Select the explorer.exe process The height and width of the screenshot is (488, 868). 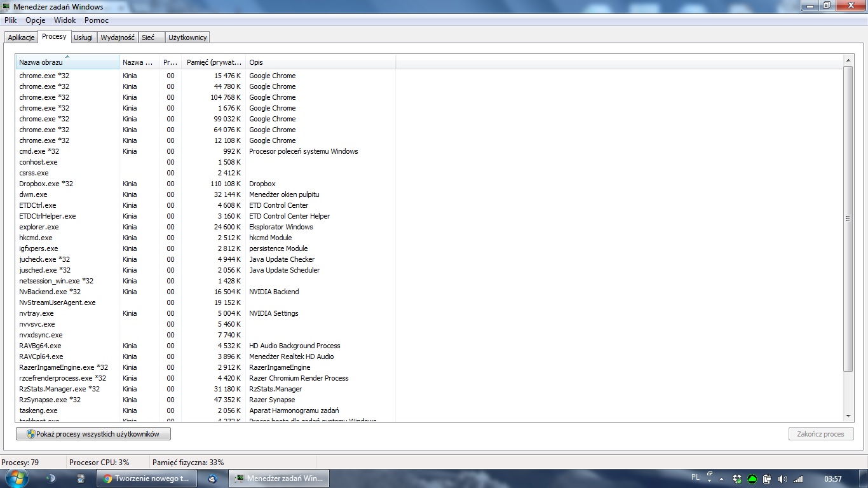coord(207,227)
